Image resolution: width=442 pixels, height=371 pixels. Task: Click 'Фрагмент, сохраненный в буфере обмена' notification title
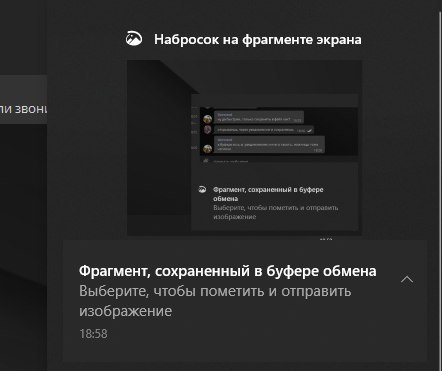coord(228,271)
